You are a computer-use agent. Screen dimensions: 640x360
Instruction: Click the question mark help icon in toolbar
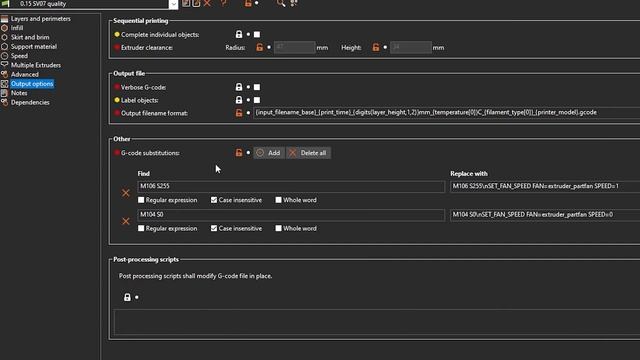[x=223, y=3]
